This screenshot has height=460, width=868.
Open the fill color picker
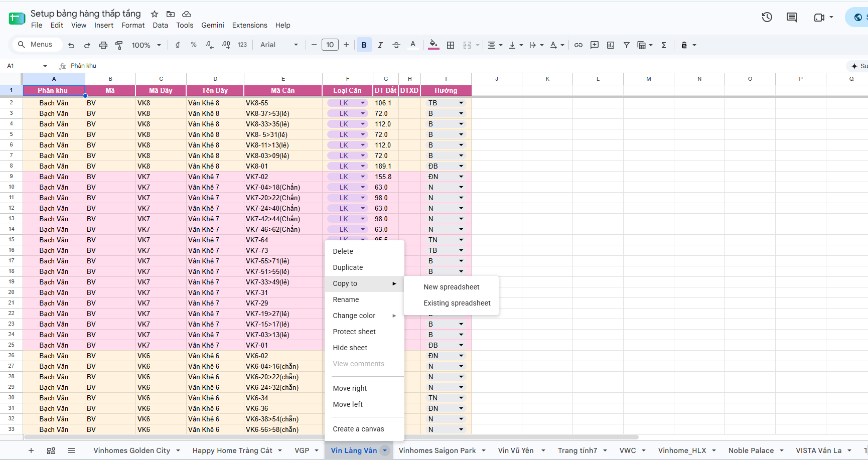433,45
